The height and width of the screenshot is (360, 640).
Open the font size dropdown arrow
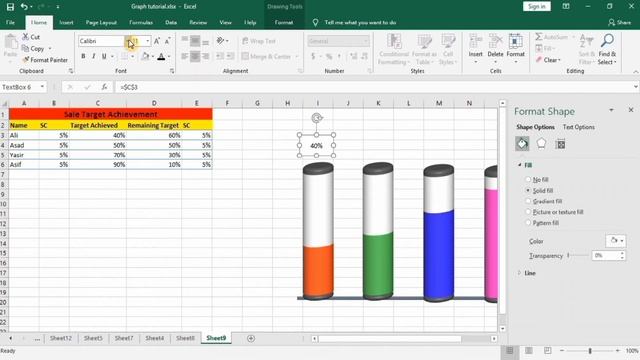(x=148, y=41)
